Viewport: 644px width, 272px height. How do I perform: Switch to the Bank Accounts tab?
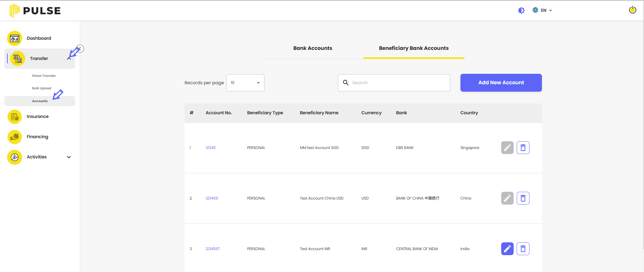pyautogui.click(x=313, y=48)
